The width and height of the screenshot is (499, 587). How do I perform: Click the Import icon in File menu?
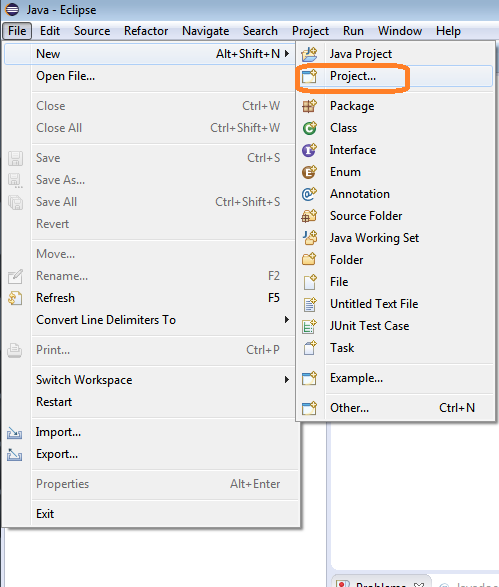click(15, 433)
